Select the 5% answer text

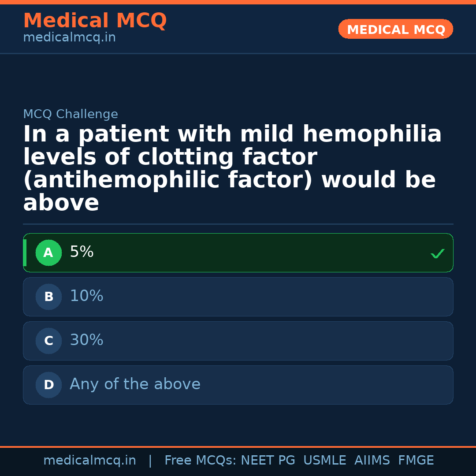82,252
